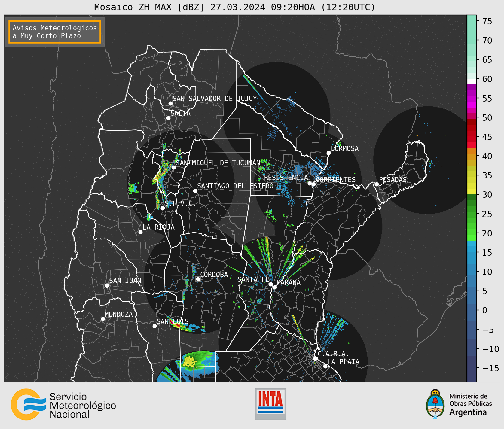Click the green 25 dBZ color swatch
This screenshot has height=429, width=504.
tap(472, 214)
